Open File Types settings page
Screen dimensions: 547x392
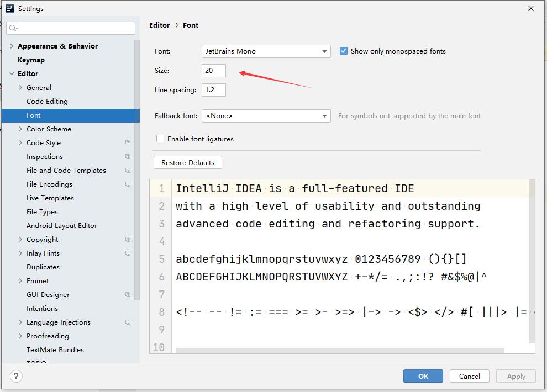click(x=42, y=212)
